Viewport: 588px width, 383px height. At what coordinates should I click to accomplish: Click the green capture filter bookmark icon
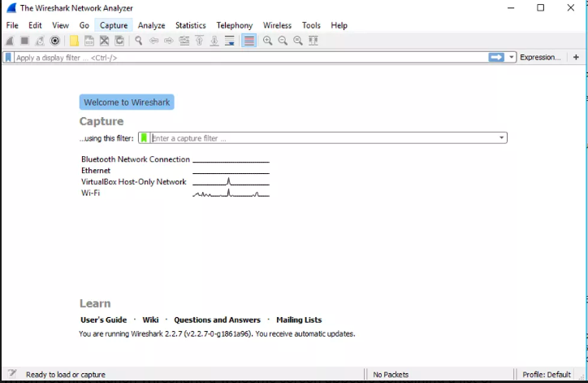click(144, 137)
